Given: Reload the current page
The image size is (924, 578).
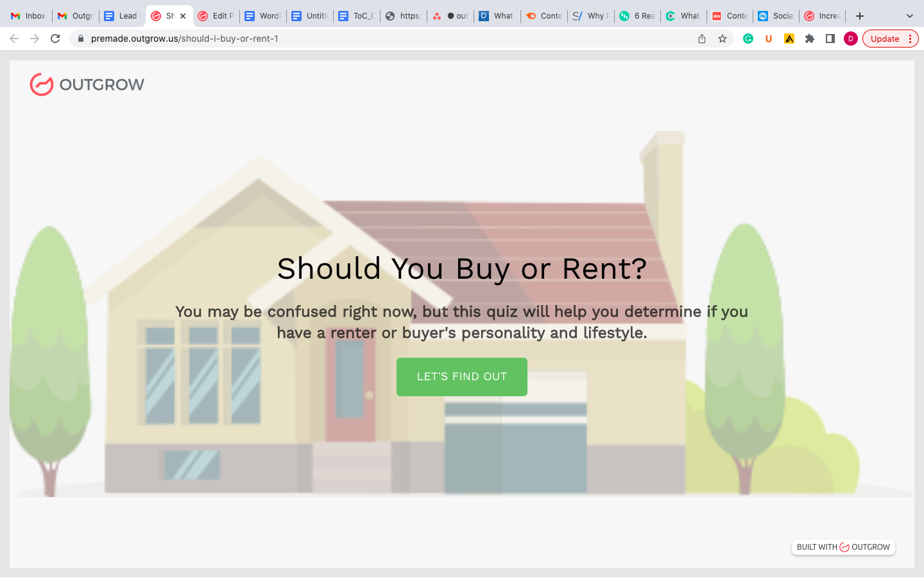Looking at the screenshot, I should (55, 39).
